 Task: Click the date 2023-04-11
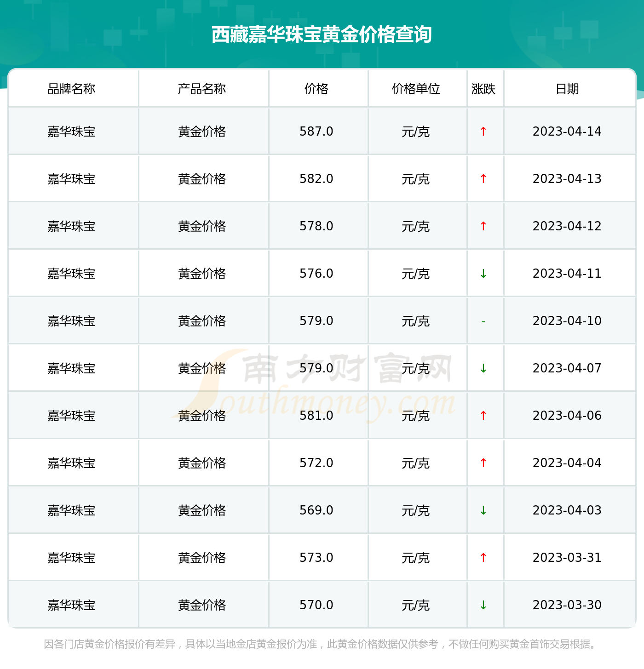point(567,274)
